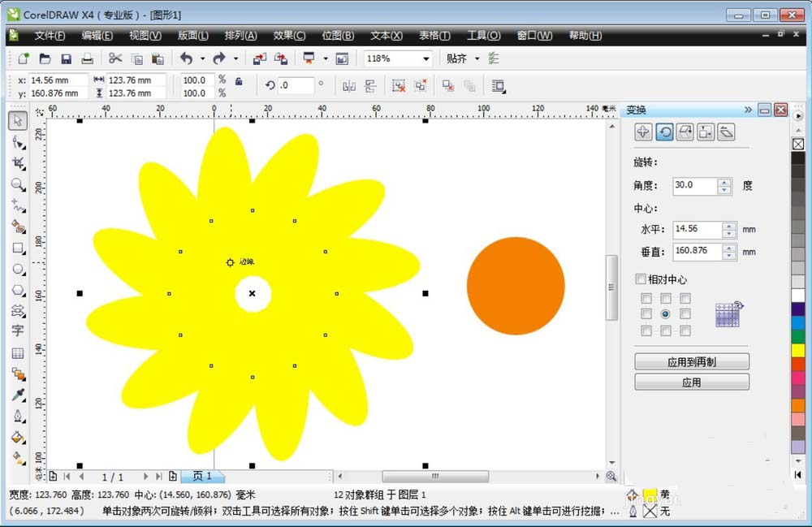
Task: Click the 应用到再制 button
Action: click(691, 362)
